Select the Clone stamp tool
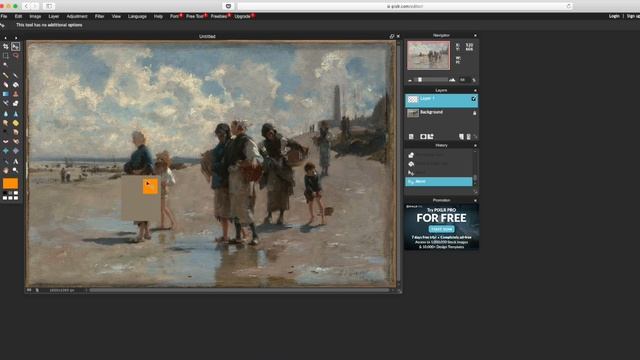 coord(16,94)
